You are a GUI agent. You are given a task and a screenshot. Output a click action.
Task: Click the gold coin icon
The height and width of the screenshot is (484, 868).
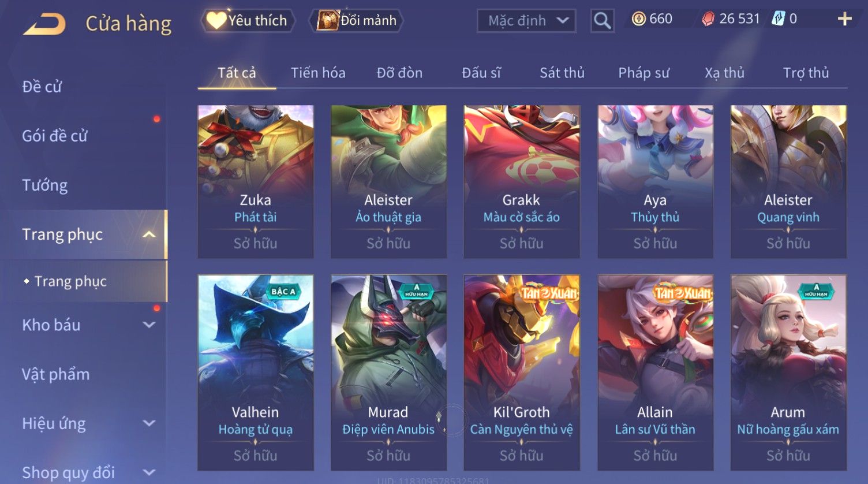pos(638,20)
